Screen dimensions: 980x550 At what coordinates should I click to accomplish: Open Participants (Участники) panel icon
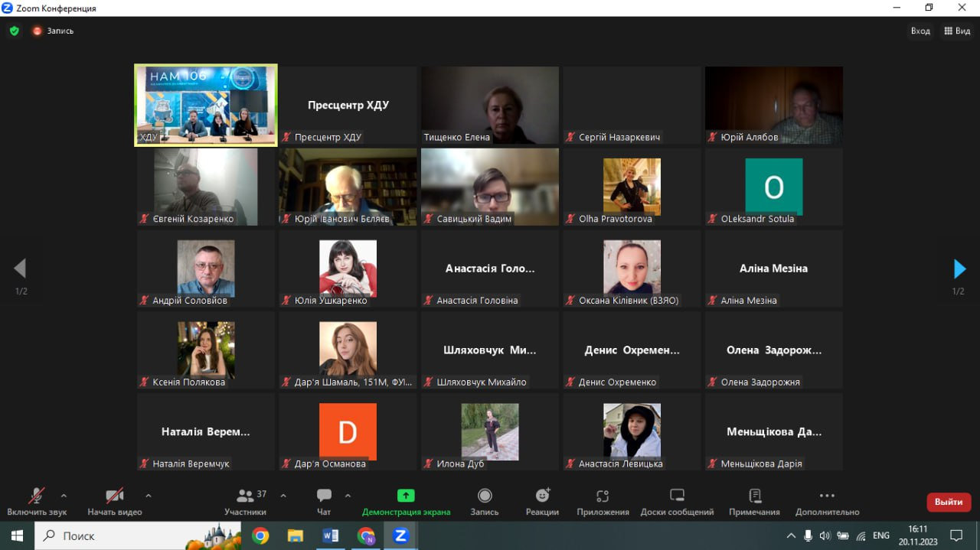[245, 496]
